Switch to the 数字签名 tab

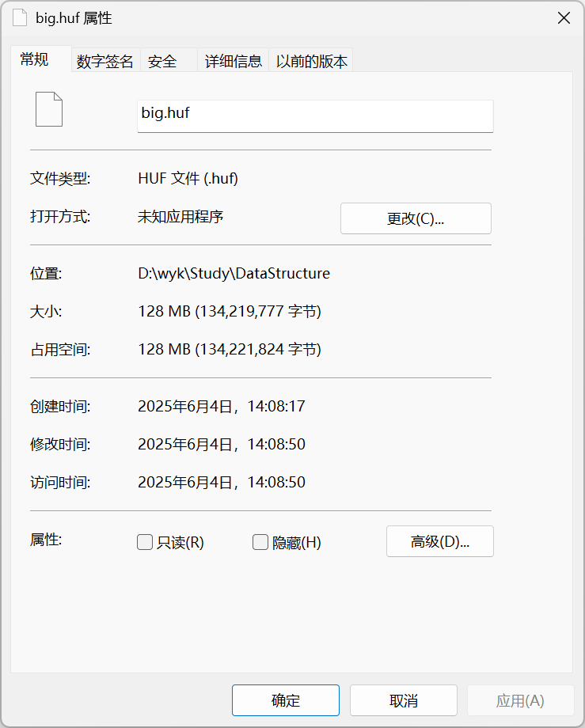click(104, 61)
